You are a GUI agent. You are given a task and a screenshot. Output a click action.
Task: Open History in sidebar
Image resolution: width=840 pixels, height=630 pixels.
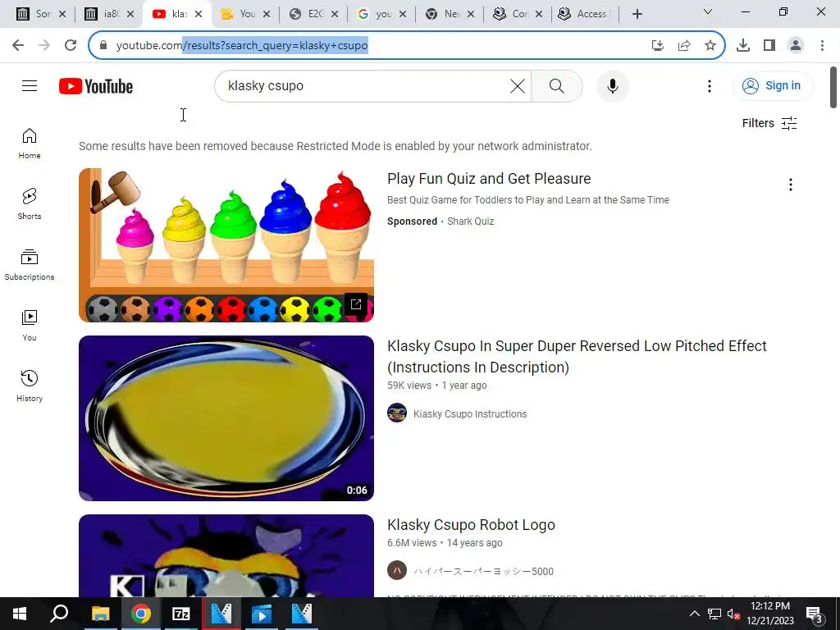pyautogui.click(x=30, y=386)
